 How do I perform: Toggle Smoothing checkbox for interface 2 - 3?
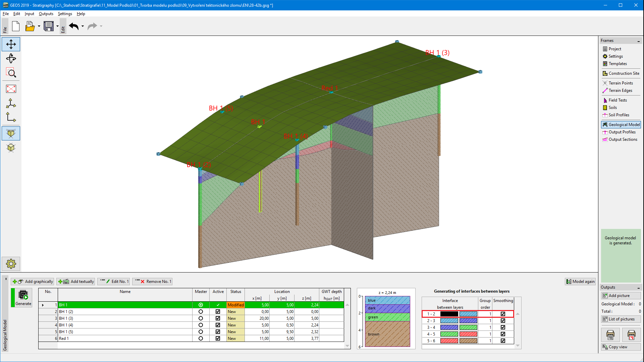coord(503,321)
